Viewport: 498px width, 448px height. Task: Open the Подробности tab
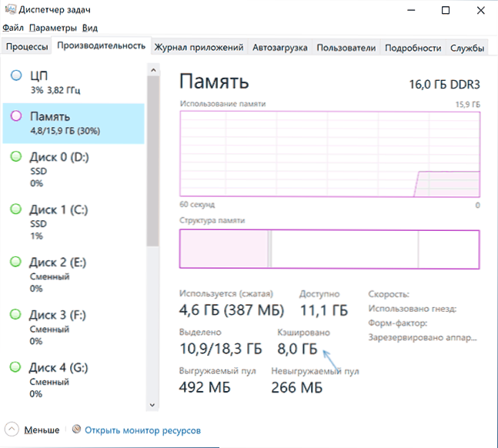click(x=413, y=48)
